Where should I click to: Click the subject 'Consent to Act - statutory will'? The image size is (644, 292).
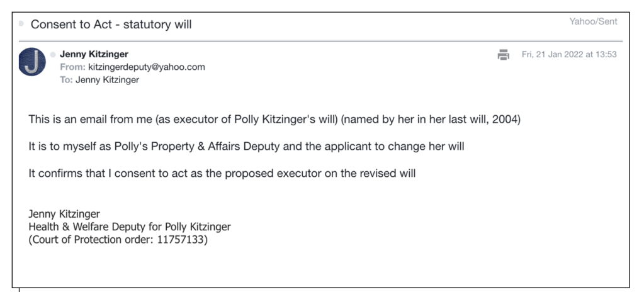pos(111,25)
